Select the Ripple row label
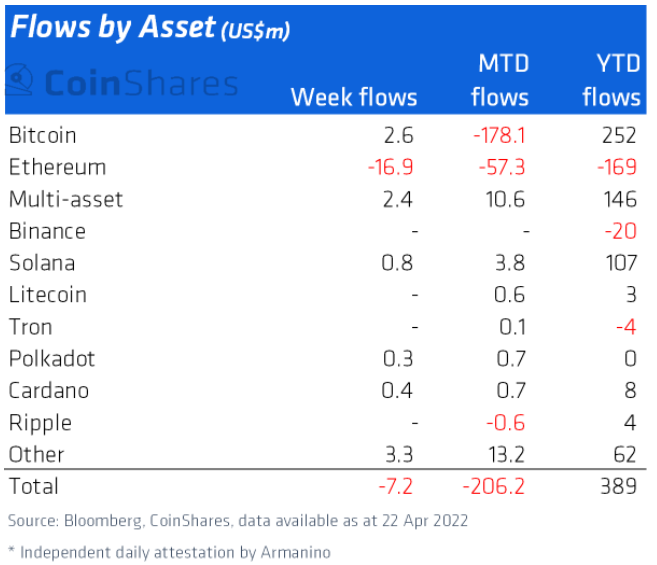The width and height of the screenshot is (657, 565). [39, 423]
